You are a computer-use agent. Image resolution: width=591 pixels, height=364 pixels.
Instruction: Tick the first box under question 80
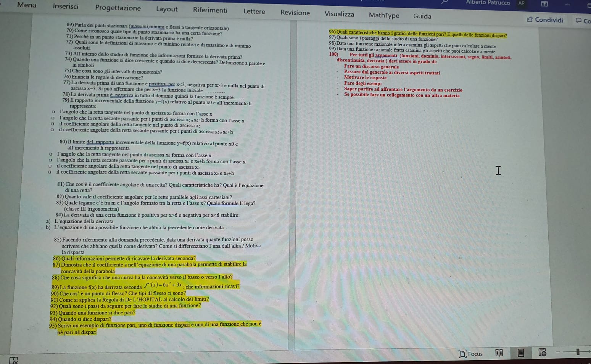[50, 155]
